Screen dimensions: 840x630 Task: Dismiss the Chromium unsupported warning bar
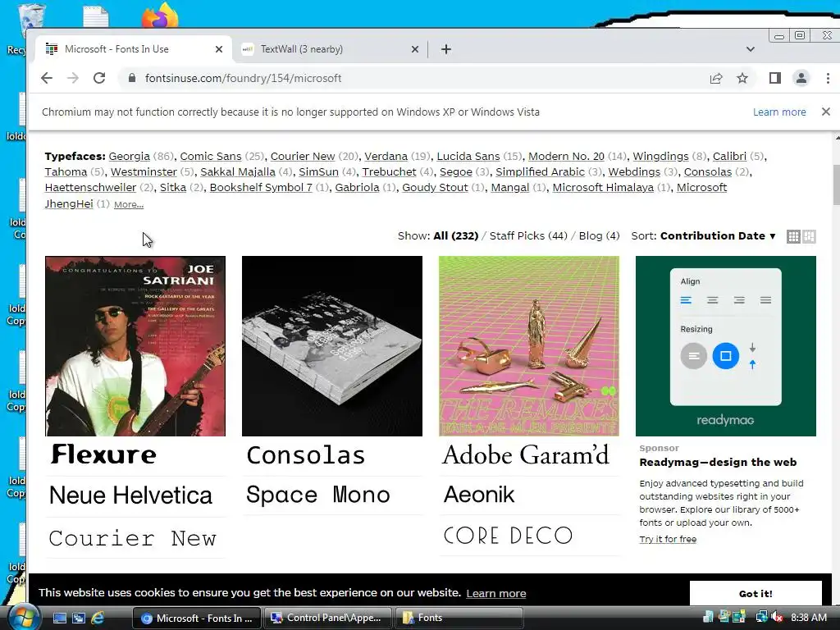click(x=825, y=112)
